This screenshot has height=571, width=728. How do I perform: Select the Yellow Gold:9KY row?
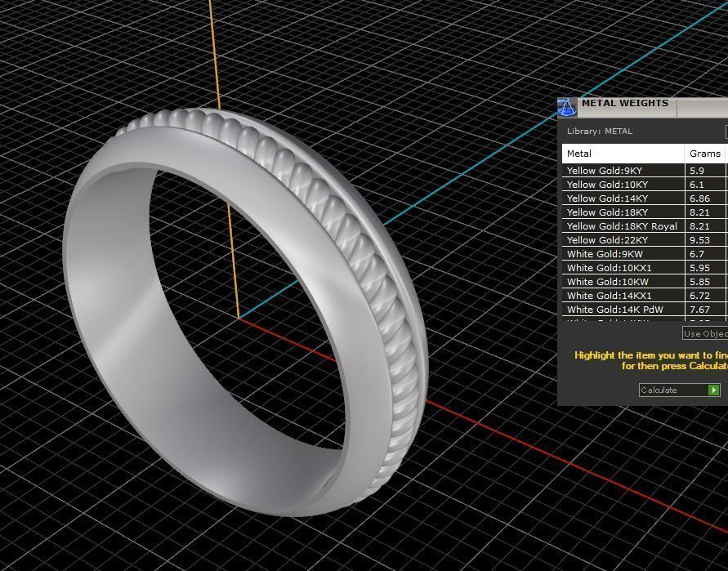pos(645,171)
